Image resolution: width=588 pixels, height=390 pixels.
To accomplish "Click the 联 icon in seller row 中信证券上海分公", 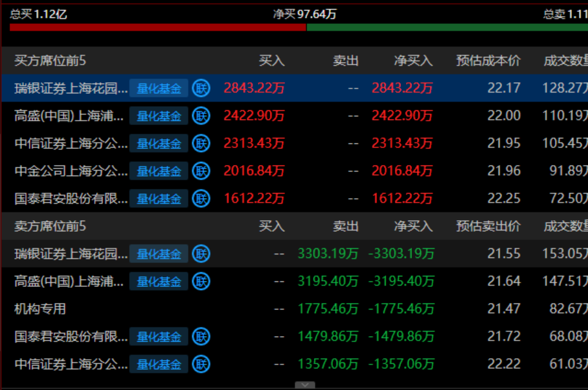I will [201, 364].
